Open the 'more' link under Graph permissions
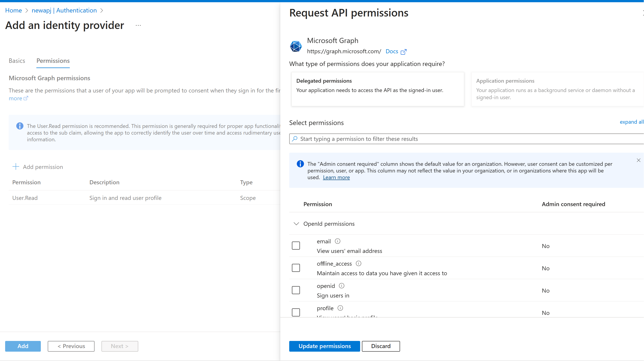This screenshot has height=361, width=644. click(18, 98)
